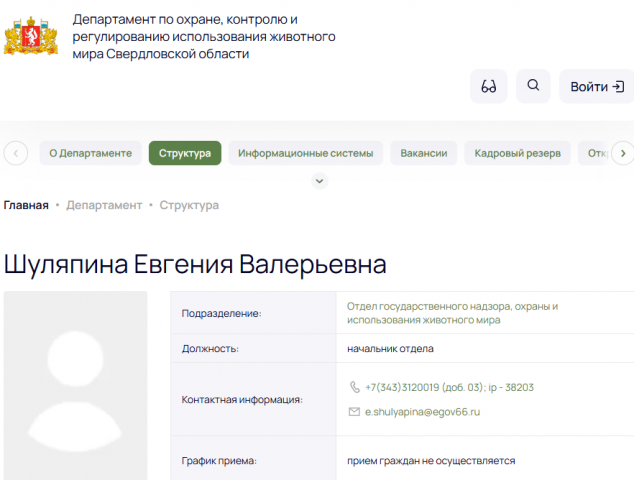The width and height of the screenshot is (634, 480).
Task: Click the Подразделение: label
Action: click(222, 313)
